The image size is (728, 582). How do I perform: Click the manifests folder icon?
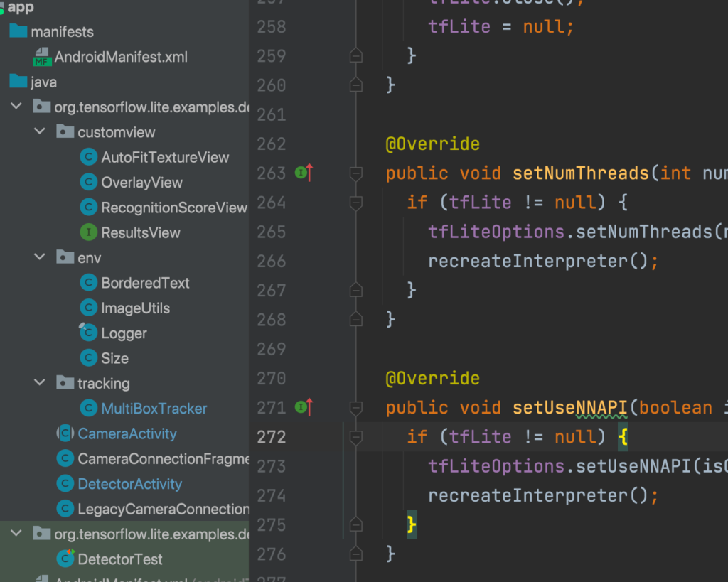pyautogui.click(x=18, y=32)
